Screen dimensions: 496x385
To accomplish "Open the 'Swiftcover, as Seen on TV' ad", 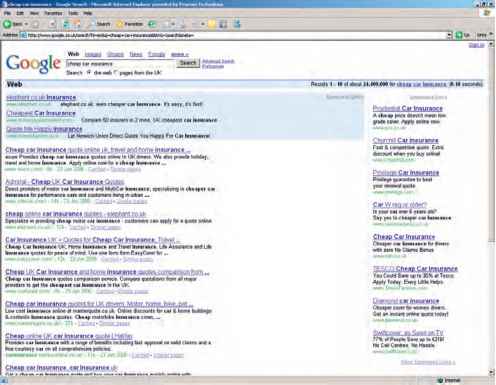I will pyautogui.click(x=408, y=333).
